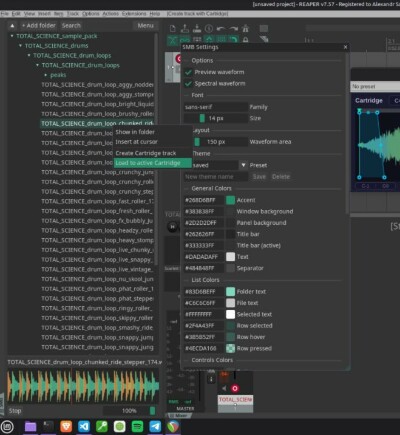Click the new project file icon
The height and width of the screenshot is (435, 400).
click(173, 29)
